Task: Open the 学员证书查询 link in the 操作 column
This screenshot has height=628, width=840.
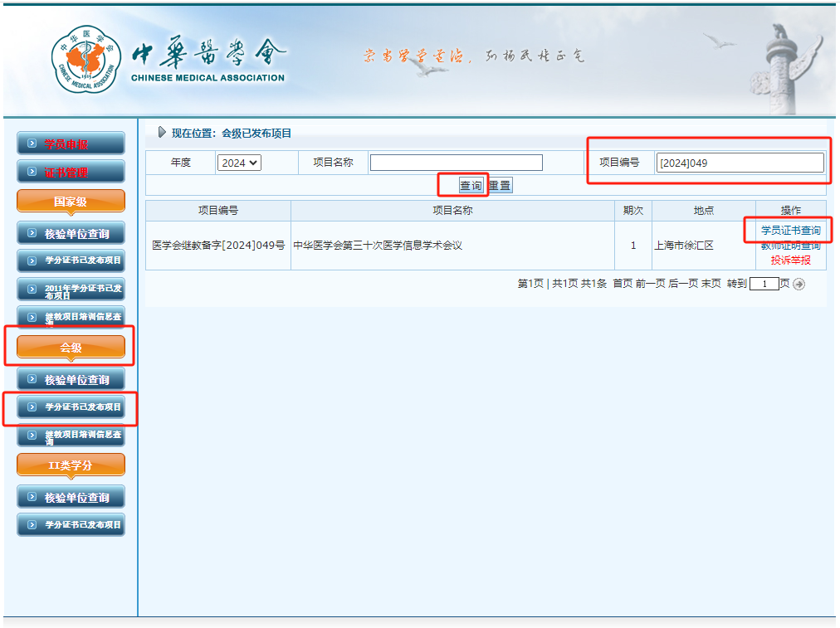Action: click(x=791, y=231)
